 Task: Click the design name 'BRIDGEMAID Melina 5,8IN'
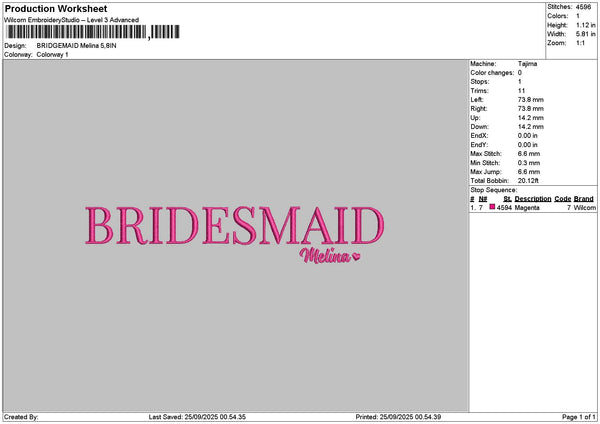pyautogui.click(x=77, y=46)
